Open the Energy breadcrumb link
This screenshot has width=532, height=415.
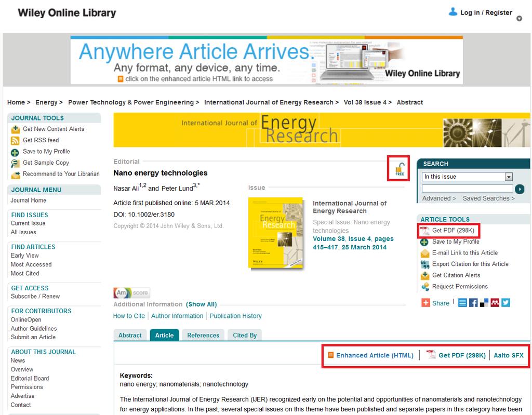(46, 102)
